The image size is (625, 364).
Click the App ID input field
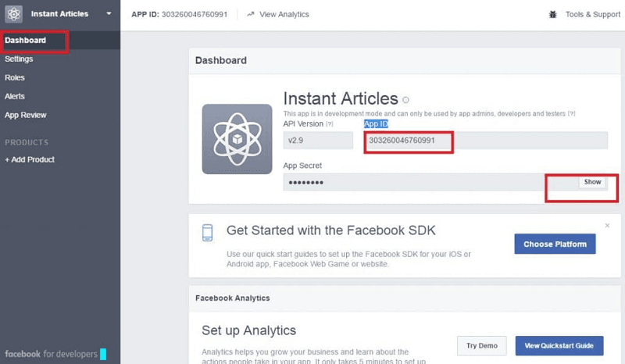click(484, 141)
